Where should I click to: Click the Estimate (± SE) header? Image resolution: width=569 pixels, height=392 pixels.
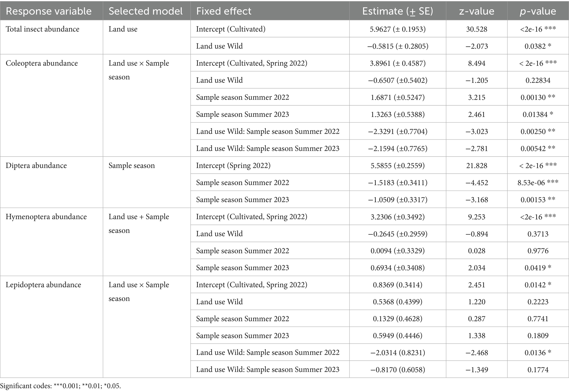(x=398, y=11)
